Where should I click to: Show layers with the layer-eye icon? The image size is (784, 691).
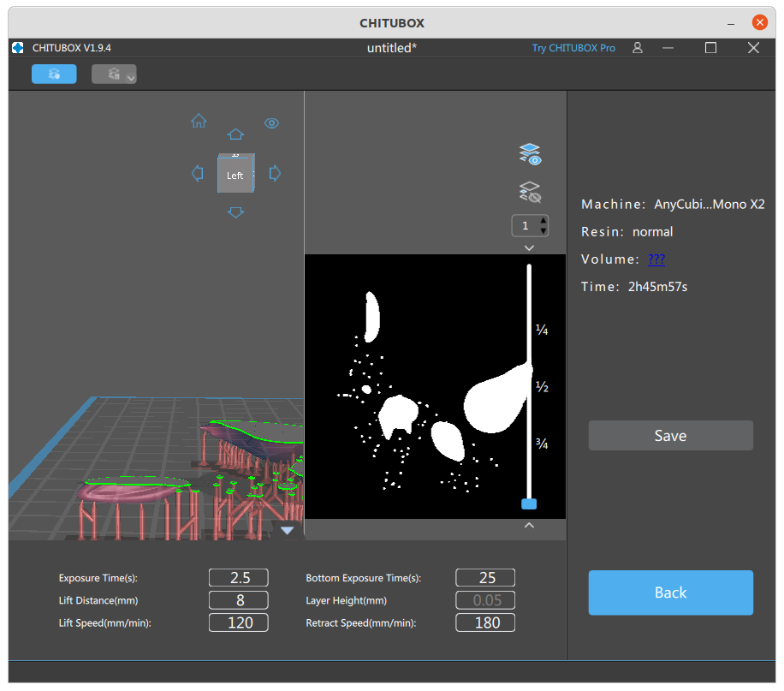(530, 154)
